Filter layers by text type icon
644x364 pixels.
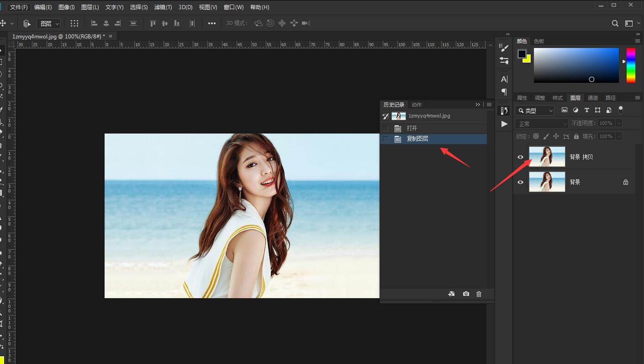pyautogui.click(x=586, y=110)
